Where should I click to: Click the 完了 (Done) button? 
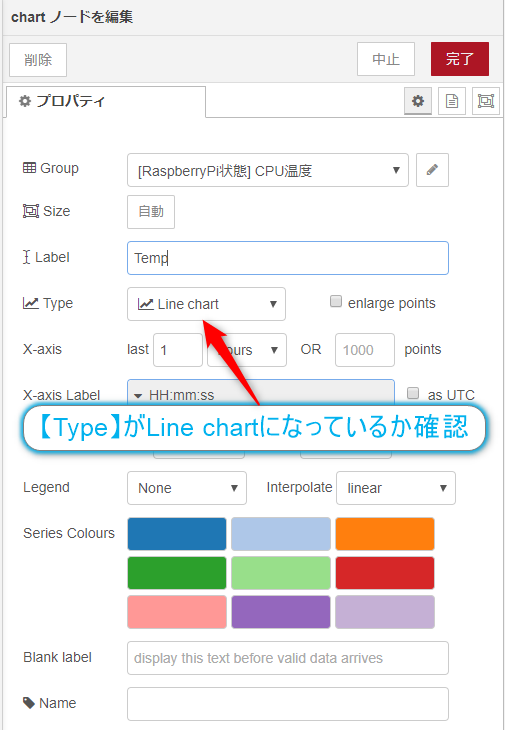459,59
